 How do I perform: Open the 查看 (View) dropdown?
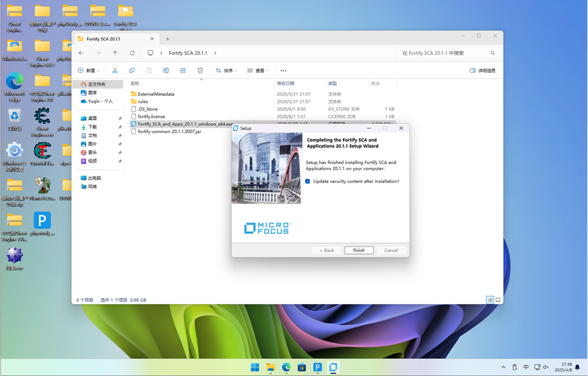[258, 71]
